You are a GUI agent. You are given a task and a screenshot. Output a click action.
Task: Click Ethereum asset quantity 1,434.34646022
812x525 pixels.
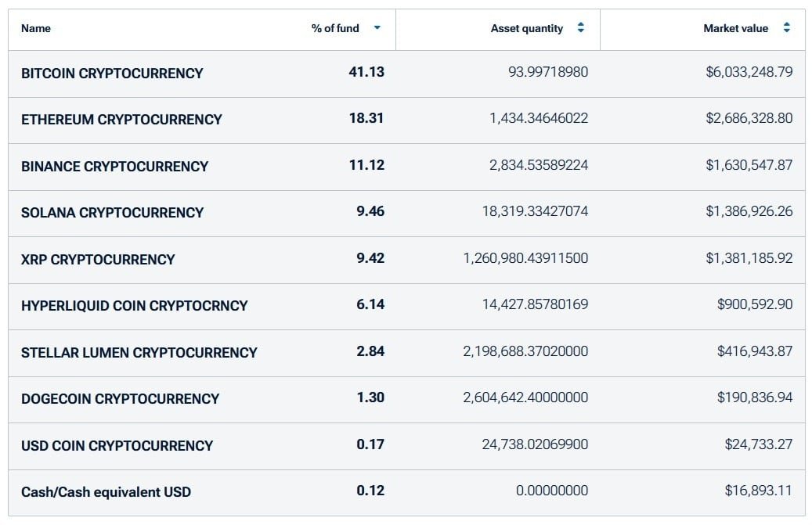tap(539, 118)
